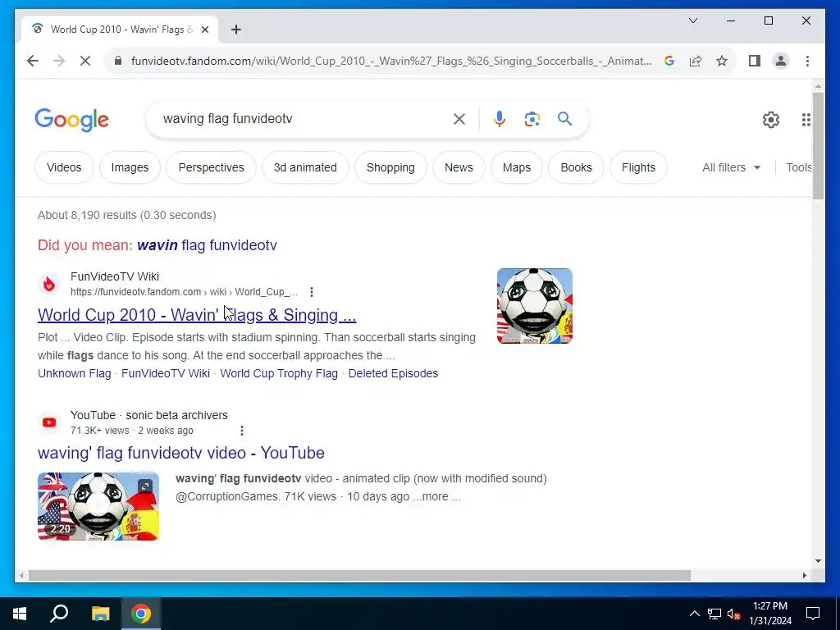The image size is (840, 630).
Task: Click the vertical scrollbar thumb
Action: (x=818, y=146)
